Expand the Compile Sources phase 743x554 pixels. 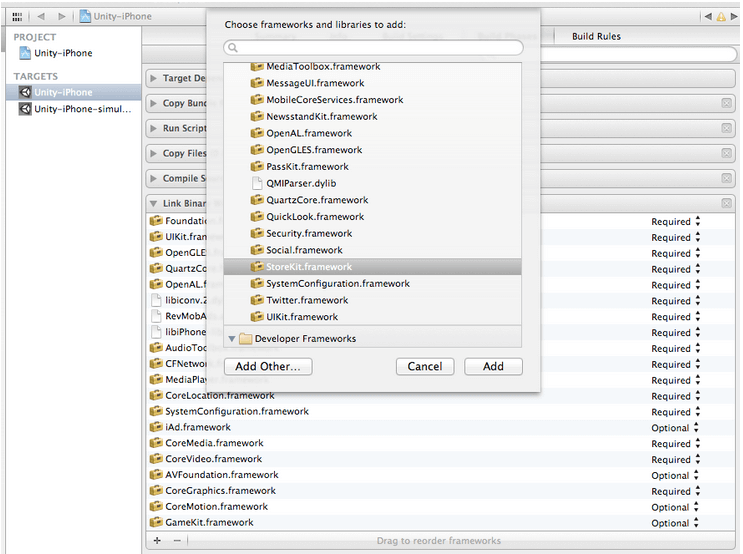(153, 179)
